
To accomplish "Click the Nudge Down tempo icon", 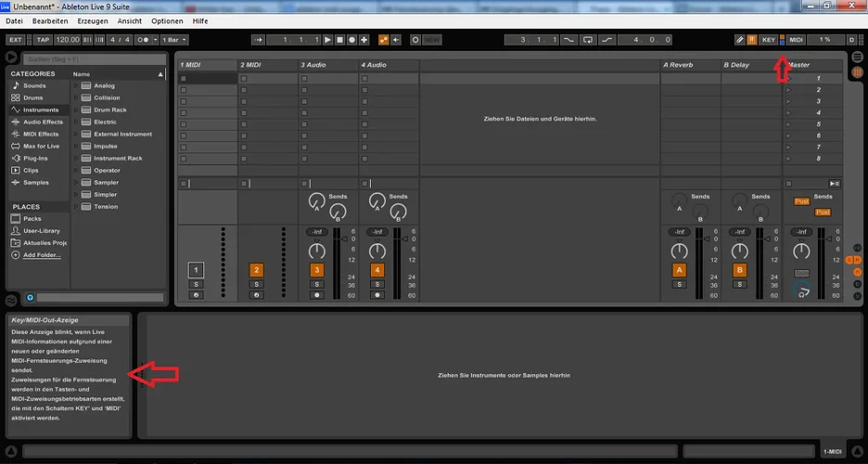I will click(x=87, y=40).
